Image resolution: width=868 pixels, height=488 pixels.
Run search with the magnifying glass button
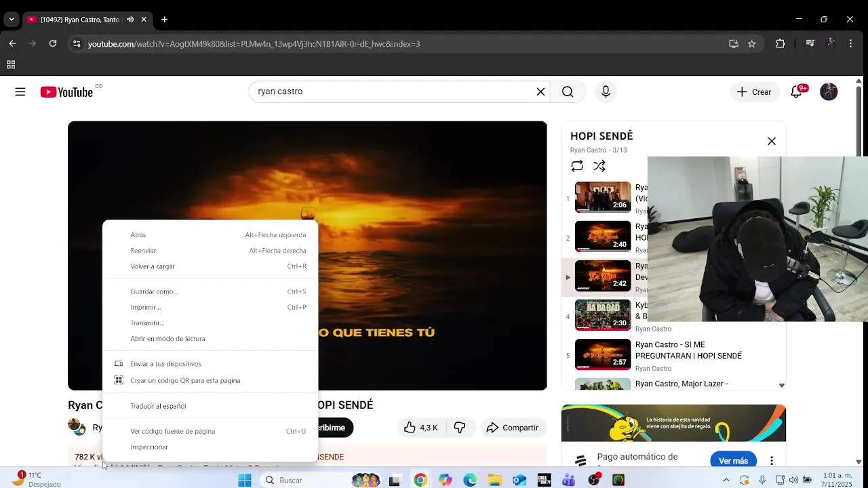(568, 92)
